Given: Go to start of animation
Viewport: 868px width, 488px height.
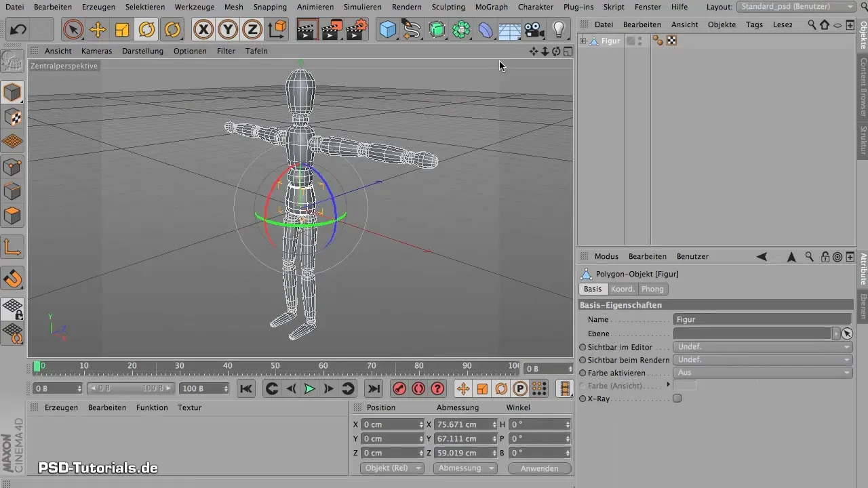Looking at the screenshot, I should click(246, 388).
